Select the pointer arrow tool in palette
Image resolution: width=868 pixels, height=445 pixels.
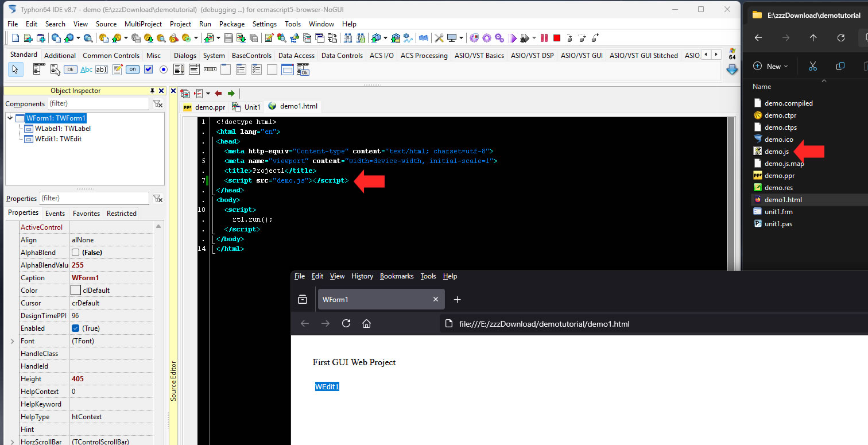[15, 69]
